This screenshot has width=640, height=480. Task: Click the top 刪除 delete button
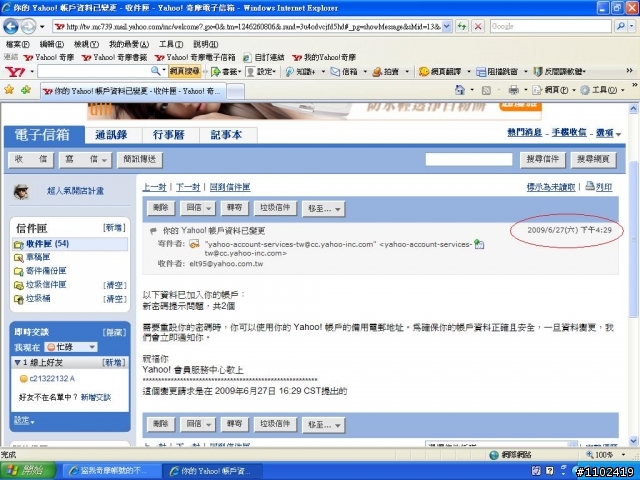coord(160,208)
